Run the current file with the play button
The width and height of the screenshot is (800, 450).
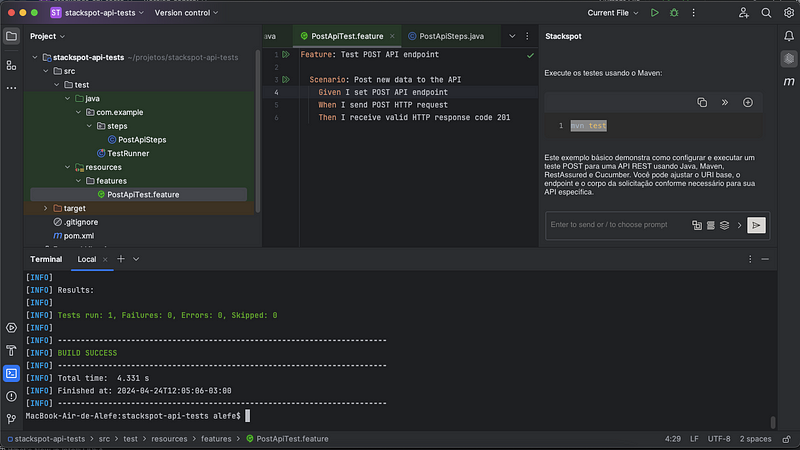click(655, 13)
